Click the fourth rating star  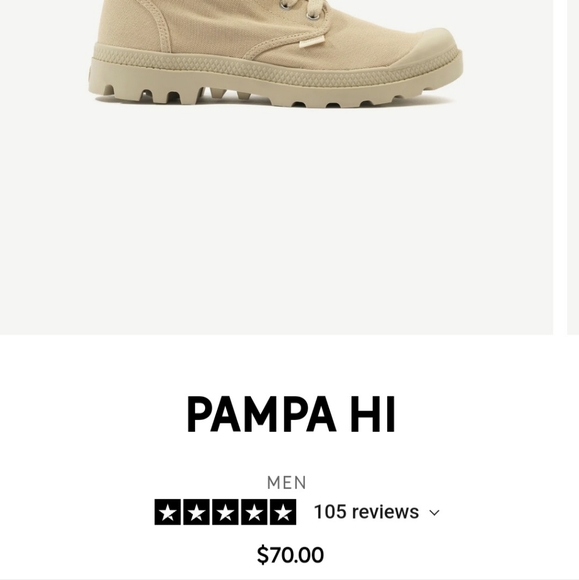click(254, 512)
